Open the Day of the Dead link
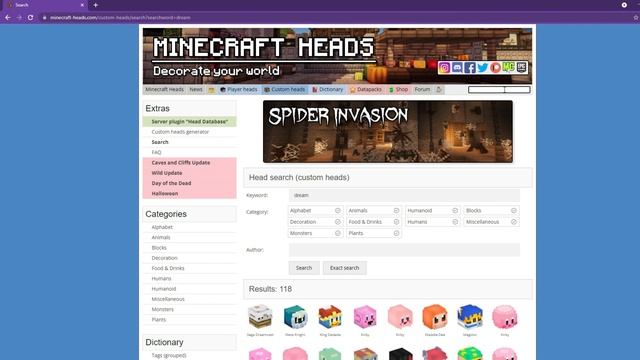Screen dimensions: 640x360 coord(171,183)
